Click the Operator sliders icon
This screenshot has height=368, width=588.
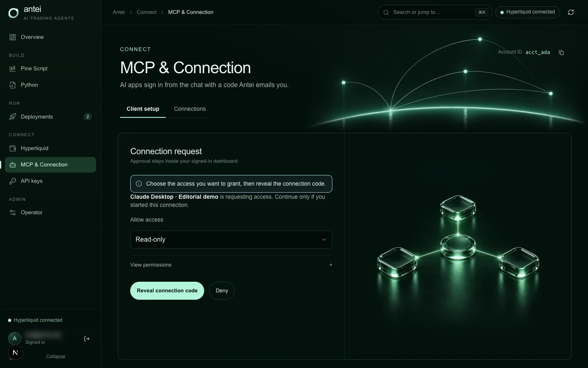coord(13,213)
